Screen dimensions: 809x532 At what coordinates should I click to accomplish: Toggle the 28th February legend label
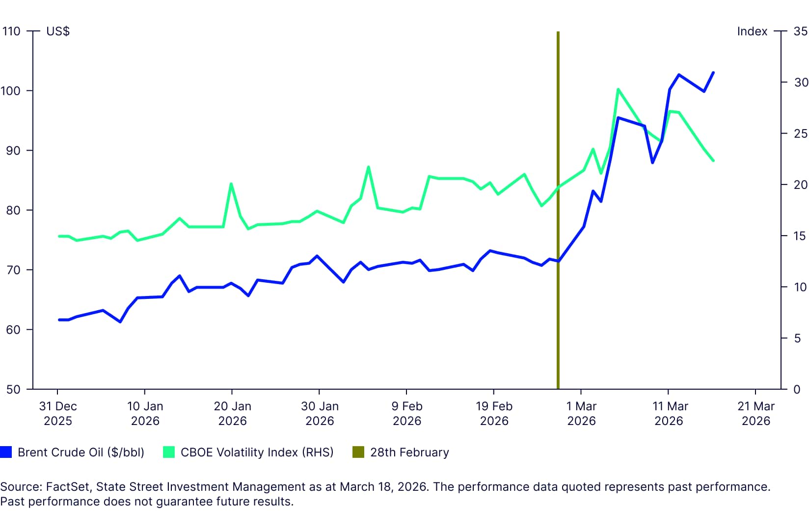(409, 452)
